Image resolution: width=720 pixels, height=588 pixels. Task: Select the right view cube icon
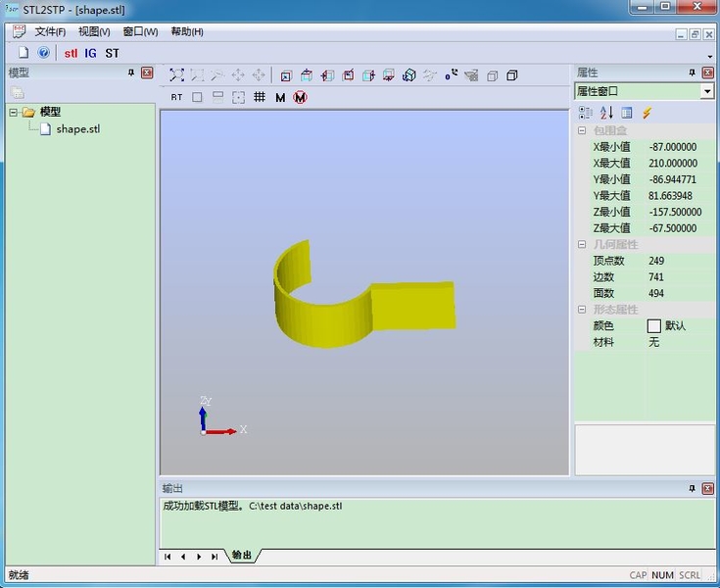[x=368, y=74]
